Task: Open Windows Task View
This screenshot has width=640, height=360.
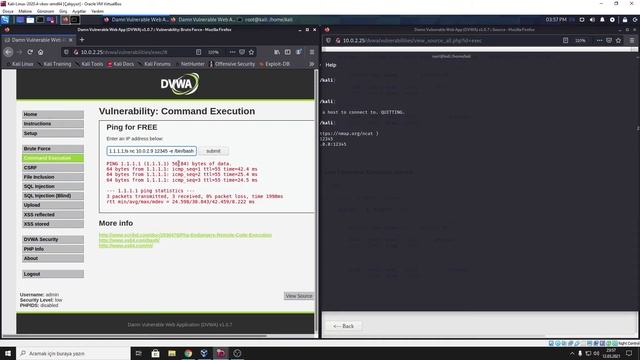Action: point(138,353)
